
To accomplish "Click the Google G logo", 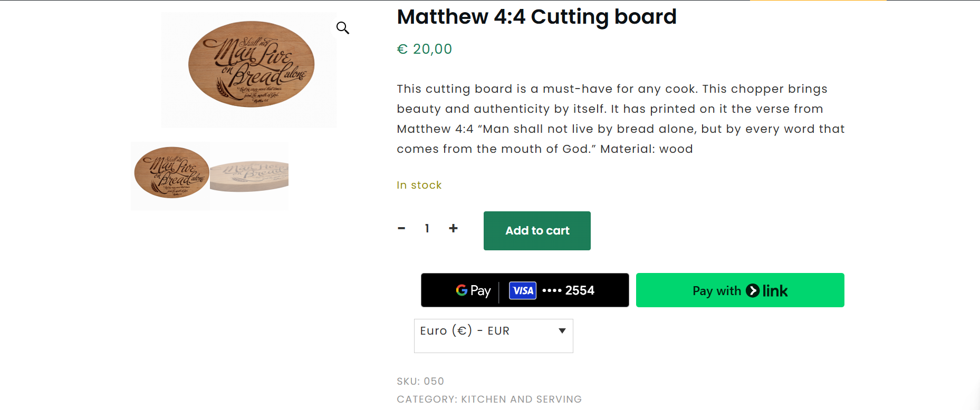I will 462,290.
